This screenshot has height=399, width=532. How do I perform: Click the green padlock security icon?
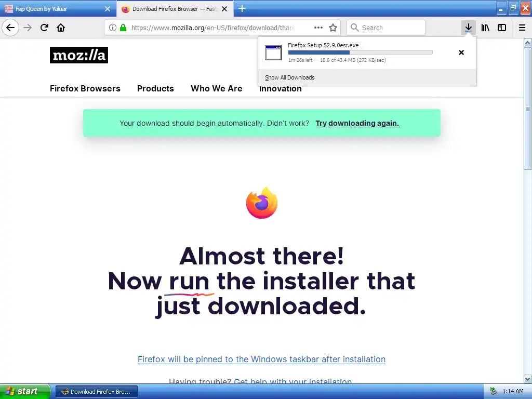coord(123,28)
